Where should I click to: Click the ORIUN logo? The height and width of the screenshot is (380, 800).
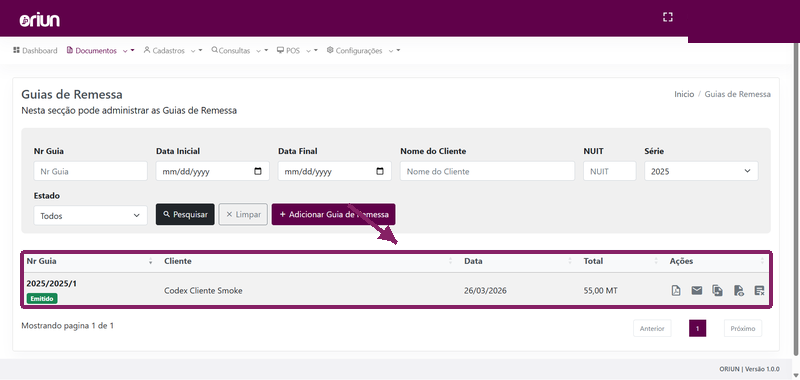40,20
